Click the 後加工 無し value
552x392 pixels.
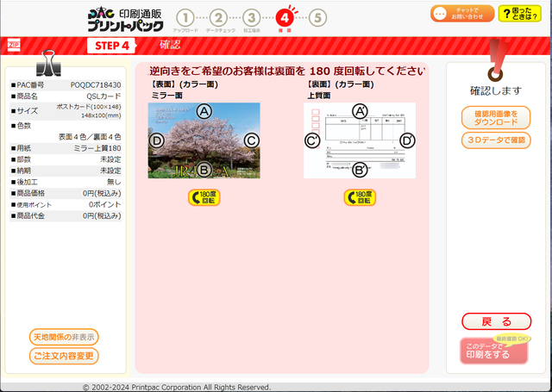[x=114, y=182]
